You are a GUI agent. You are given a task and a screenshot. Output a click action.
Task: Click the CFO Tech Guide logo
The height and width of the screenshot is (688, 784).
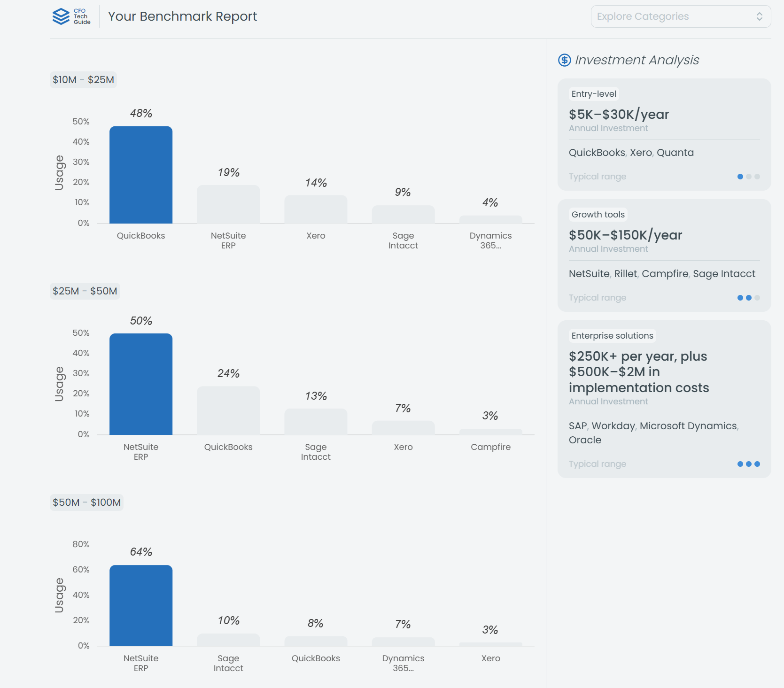[x=71, y=16]
